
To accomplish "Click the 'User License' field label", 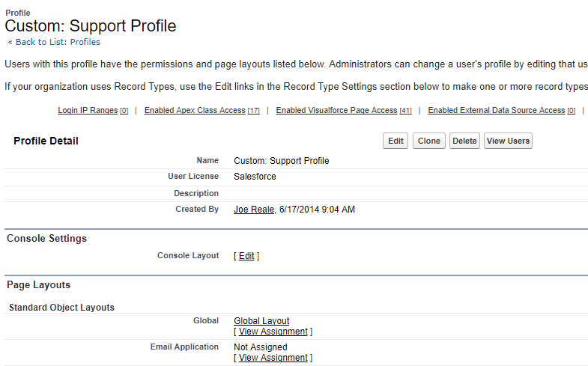I will click(x=193, y=176).
